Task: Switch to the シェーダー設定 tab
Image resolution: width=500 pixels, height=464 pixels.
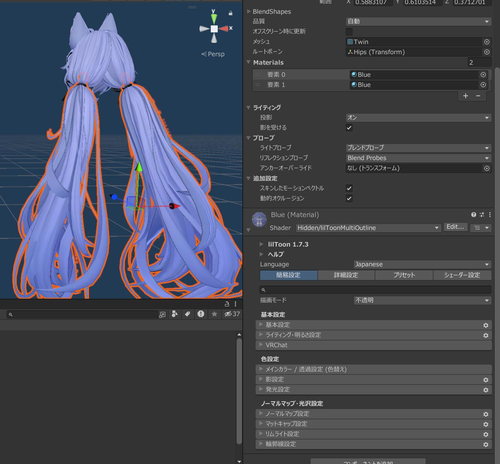Action: click(x=462, y=275)
